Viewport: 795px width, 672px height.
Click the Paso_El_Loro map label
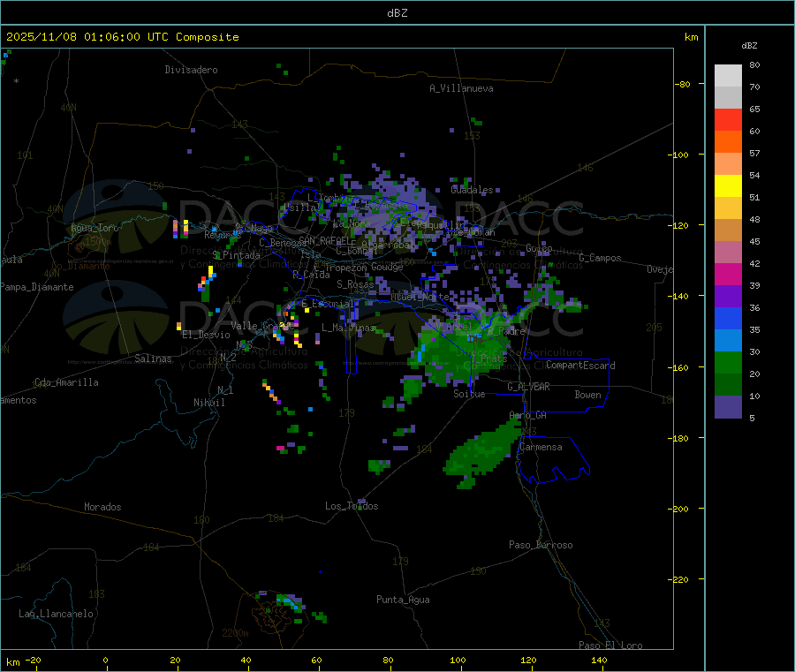[x=610, y=646]
